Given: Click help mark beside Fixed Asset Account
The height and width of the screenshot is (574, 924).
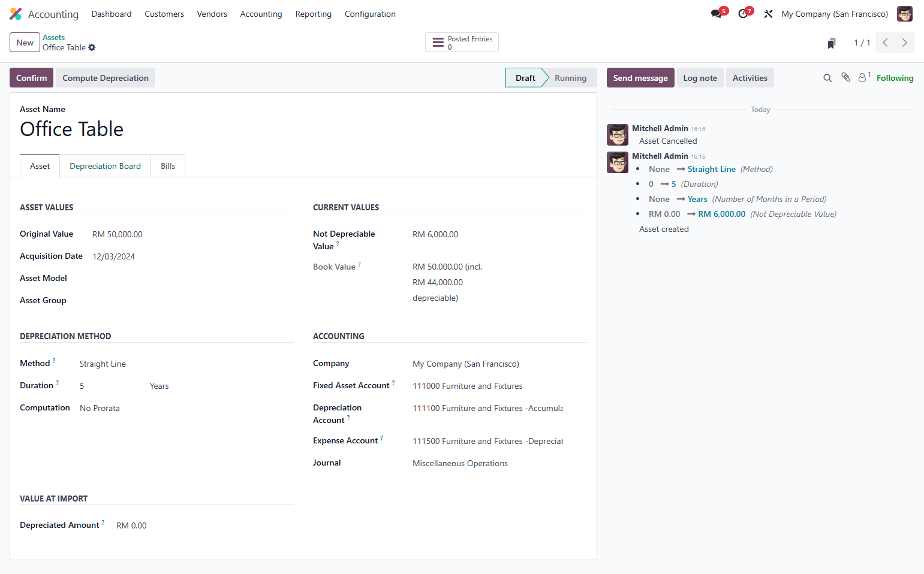Looking at the screenshot, I should 393,383.
